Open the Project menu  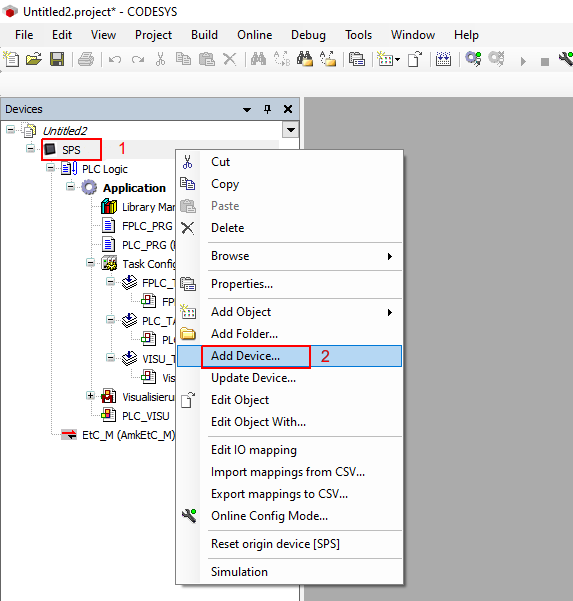153,35
